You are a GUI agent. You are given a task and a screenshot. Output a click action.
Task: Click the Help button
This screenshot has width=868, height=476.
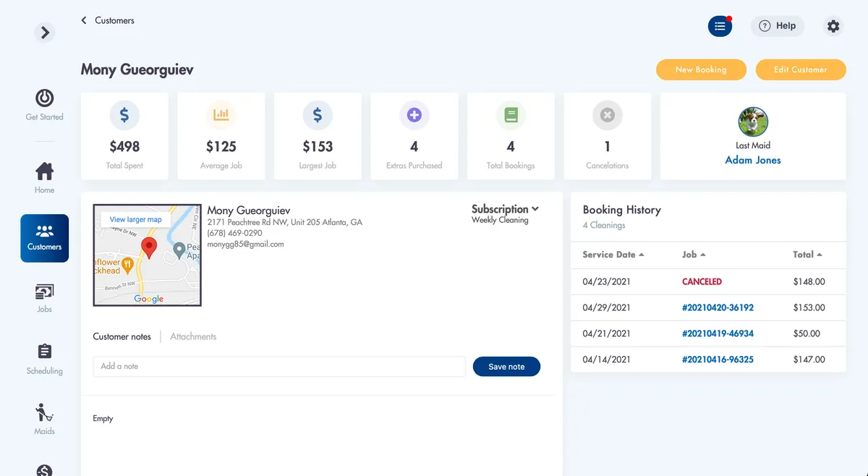click(777, 26)
